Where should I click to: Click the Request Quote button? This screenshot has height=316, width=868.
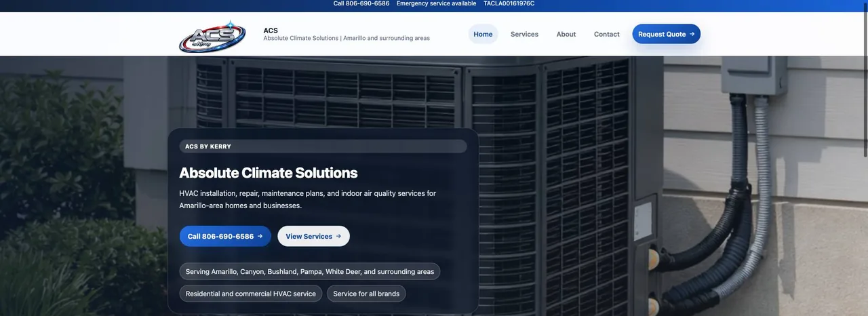click(x=666, y=34)
